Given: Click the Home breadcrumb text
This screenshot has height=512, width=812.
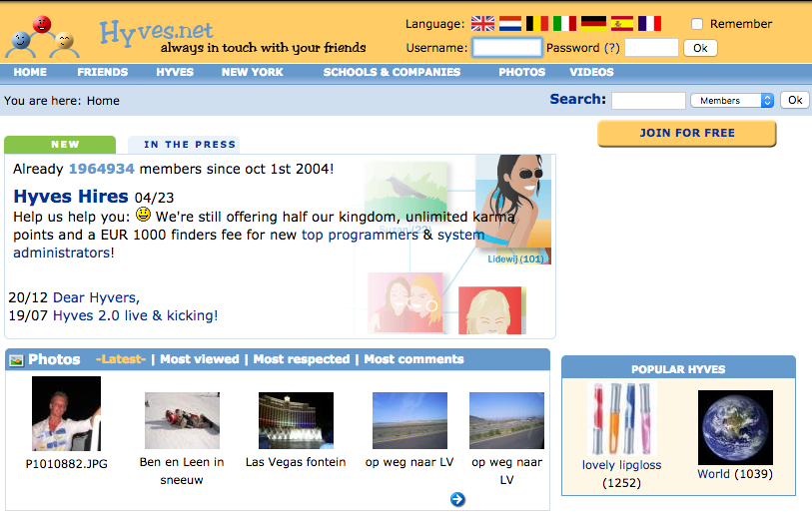Looking at the screenshot, I should [103, 101].
